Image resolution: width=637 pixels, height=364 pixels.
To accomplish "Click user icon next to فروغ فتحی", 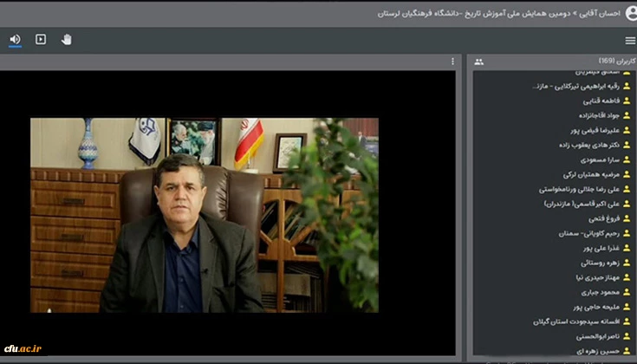I will [626, 218].
